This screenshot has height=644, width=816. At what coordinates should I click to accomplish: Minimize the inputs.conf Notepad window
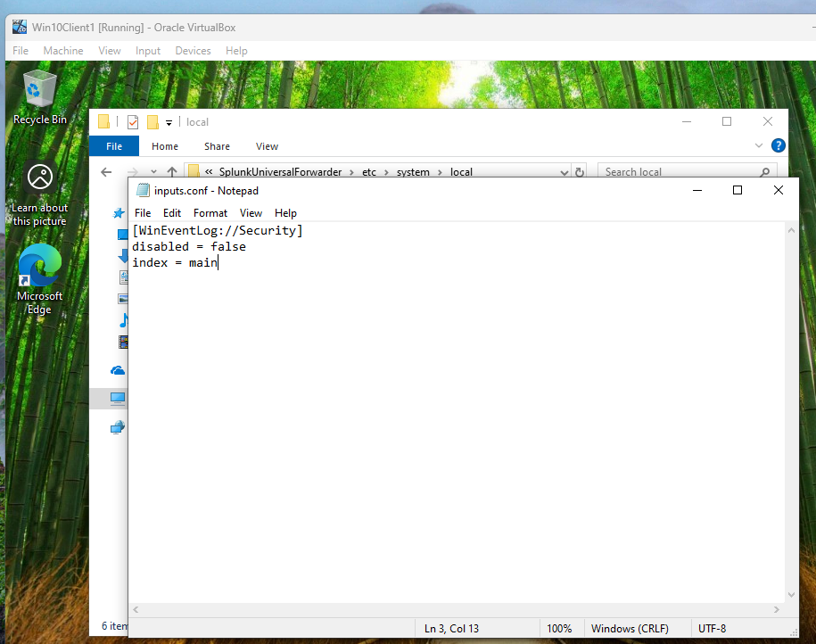pos(697,191)
